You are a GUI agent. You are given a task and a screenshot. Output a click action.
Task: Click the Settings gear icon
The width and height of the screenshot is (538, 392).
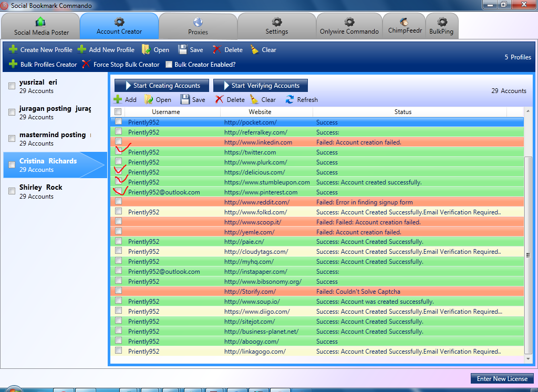point(277,22)
